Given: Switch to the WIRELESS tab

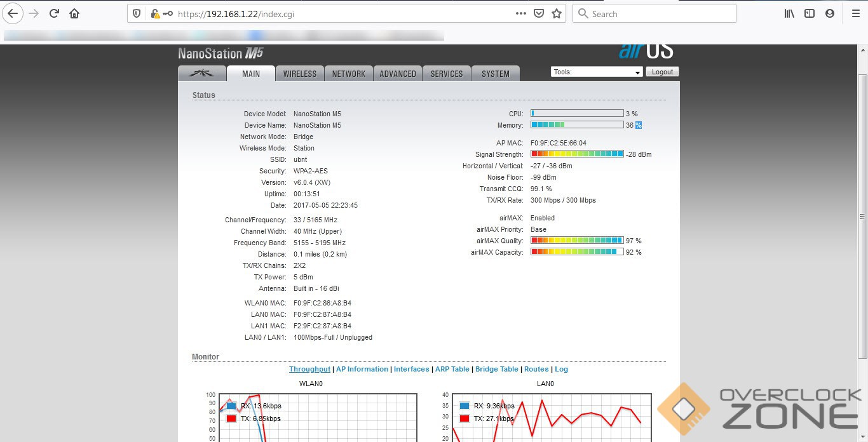Looking at the screenshot, I should [300, 74].
